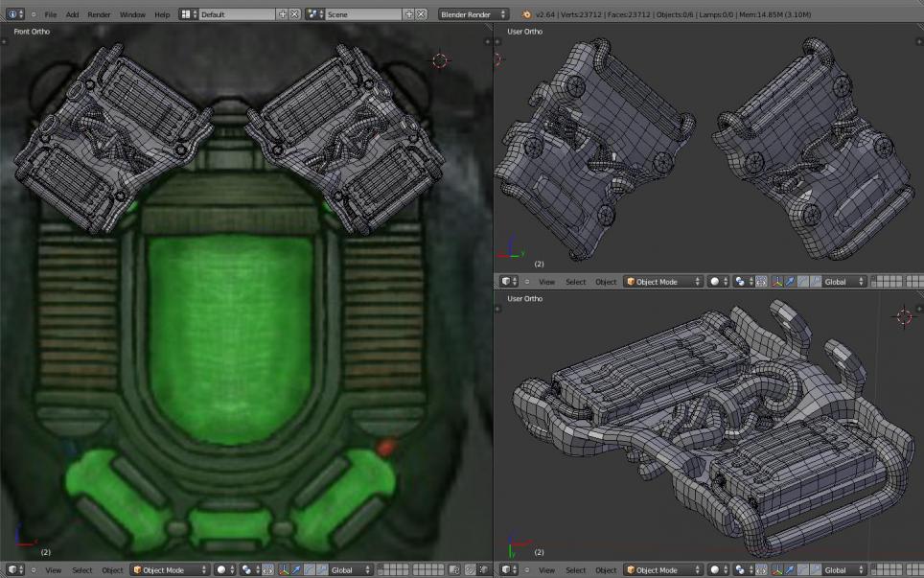
Task: Select rotate manipulator icon in top-right viewport header
Action: click(803, 282)
